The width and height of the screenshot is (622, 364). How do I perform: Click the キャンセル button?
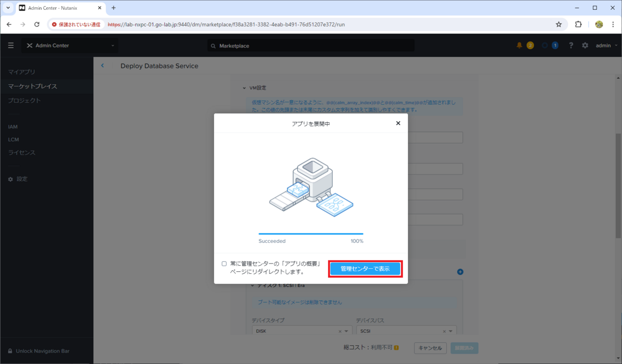[430, 348]
